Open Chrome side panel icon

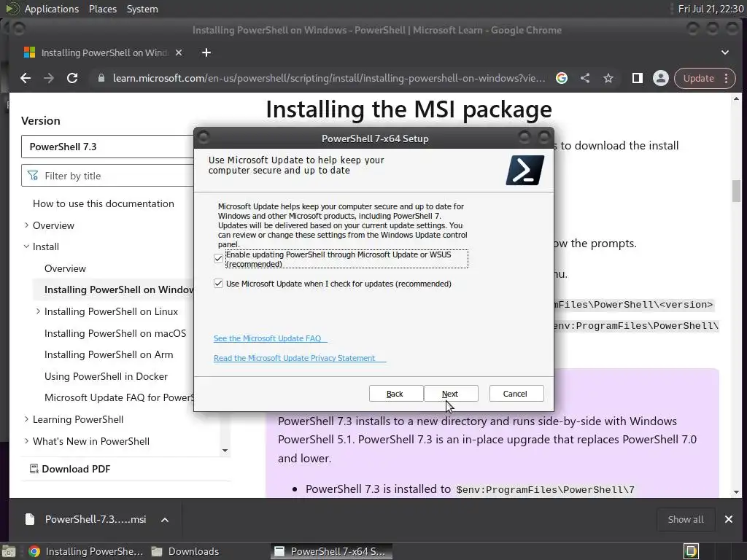tap(637, 78)
